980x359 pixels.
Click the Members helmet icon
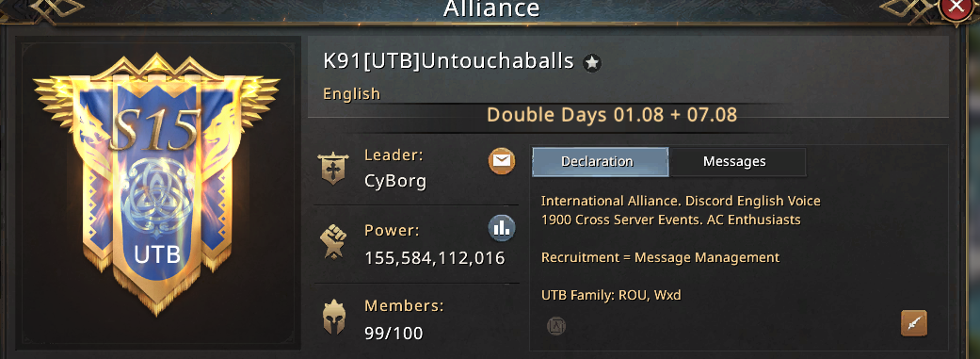334,318
